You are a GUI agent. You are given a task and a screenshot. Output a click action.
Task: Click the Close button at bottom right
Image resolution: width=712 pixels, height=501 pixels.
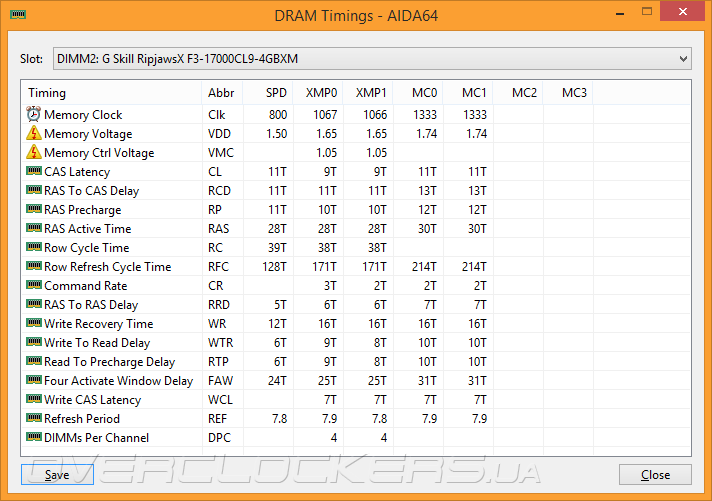coord(655,475)
